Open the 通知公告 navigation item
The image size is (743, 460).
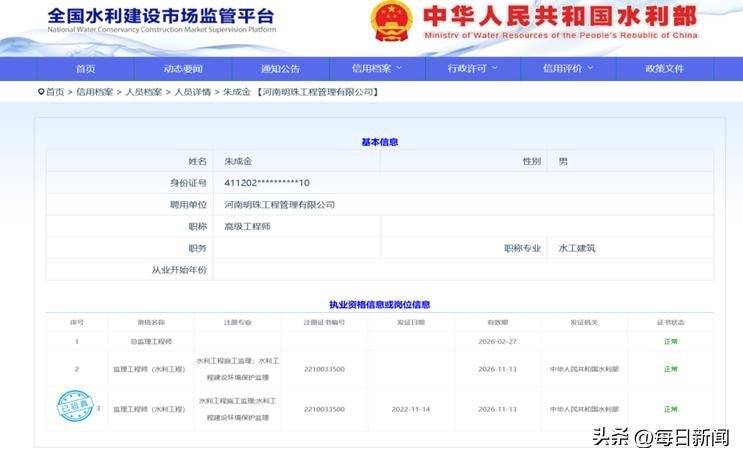pyautogui.click(x=280, y=69)
